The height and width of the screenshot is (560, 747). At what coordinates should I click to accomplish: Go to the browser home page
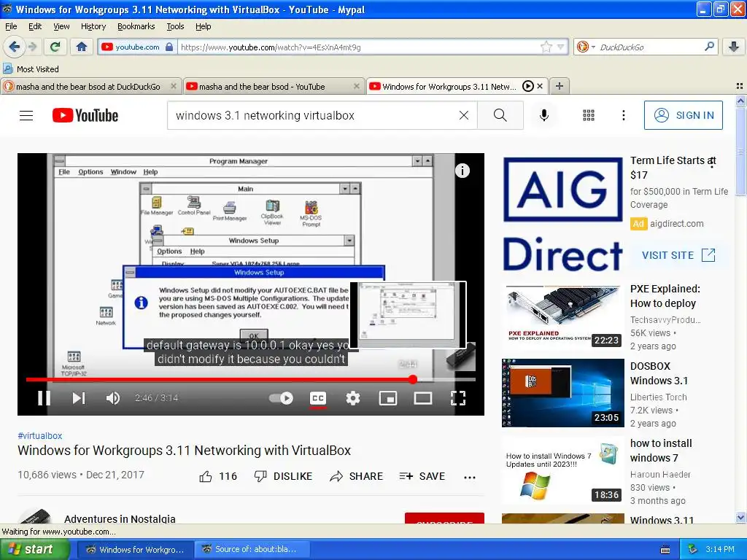click(82, 47)
